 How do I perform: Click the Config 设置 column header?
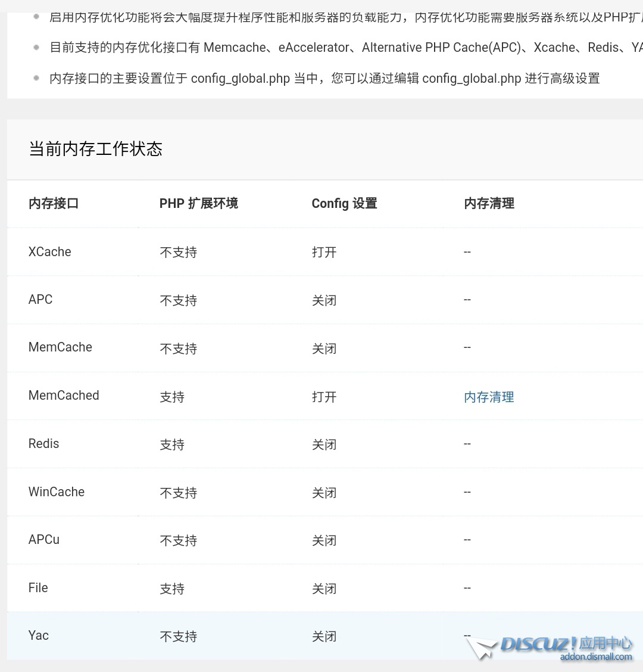point(344,203)
